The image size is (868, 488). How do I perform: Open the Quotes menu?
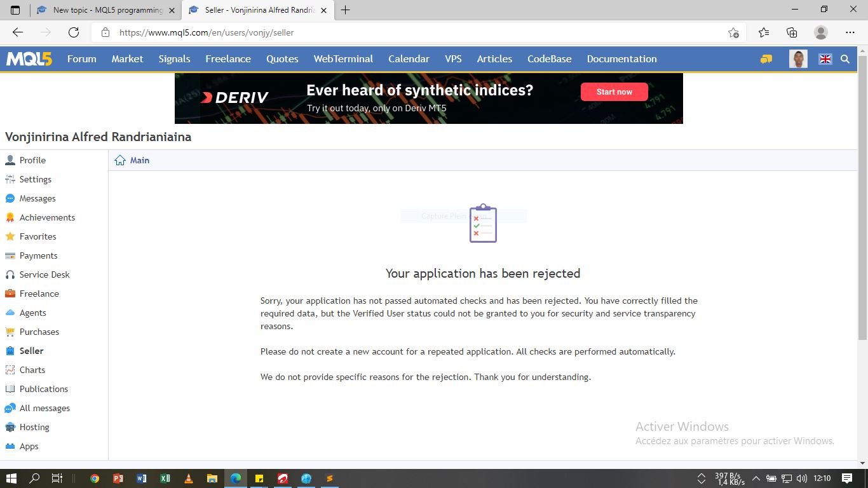[x=282, y=59]
